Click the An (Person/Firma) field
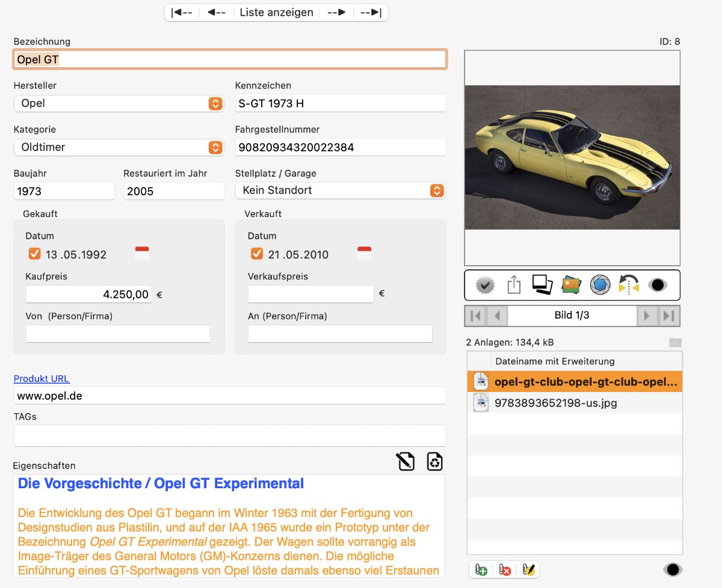 (340, 334)
